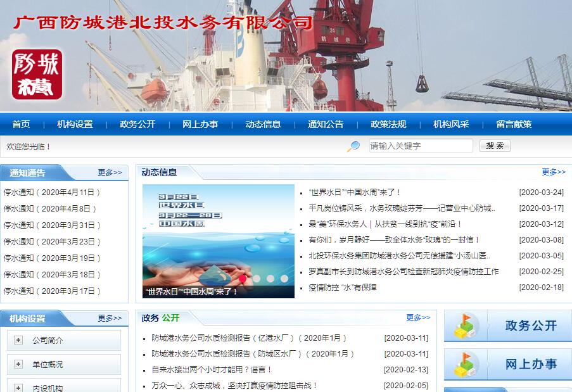Image resolution: width=572 pixels, height=392 pixels.
Task: Open 停水通知（2020年3月18日）
Action: click(52, 274)
